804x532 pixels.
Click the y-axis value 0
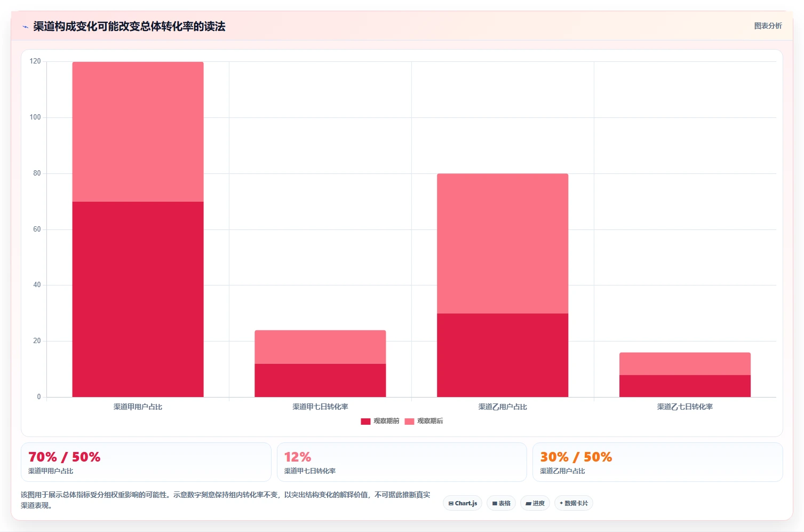pyautogui.click(x=38, y=397)
